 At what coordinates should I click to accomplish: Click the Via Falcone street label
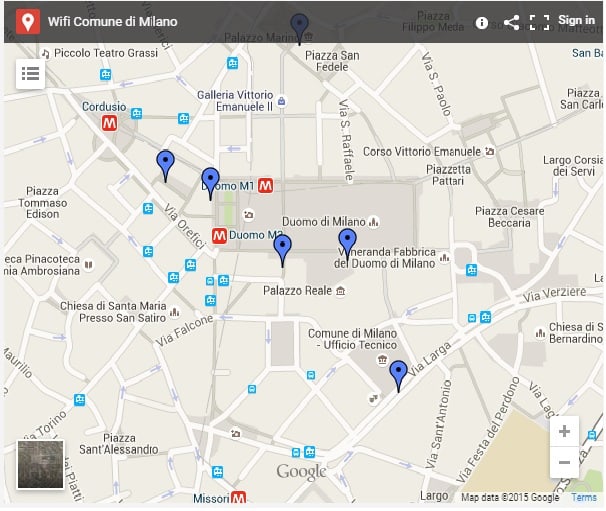(x=184, y=330)
